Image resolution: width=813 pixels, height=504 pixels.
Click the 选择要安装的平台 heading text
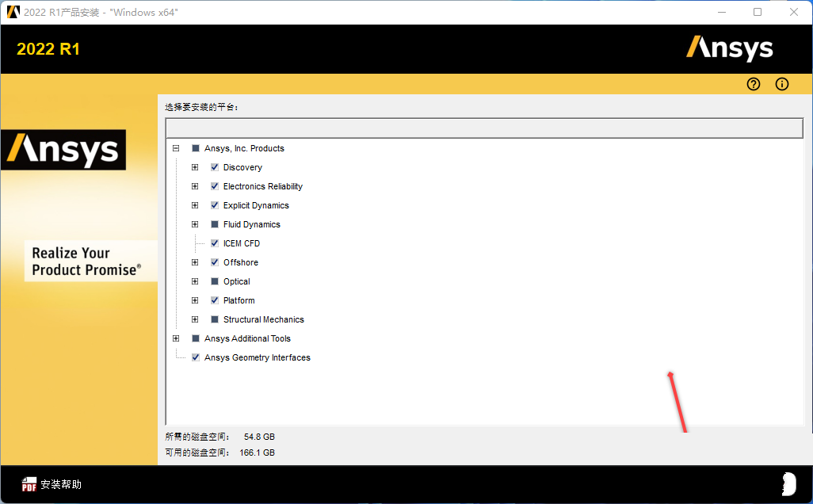(x=202, y=107)
